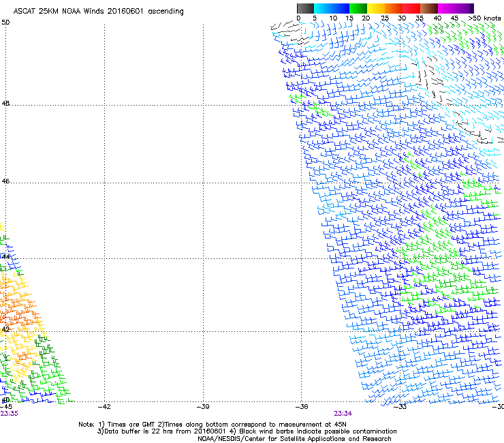Click the magenta 40-45 knots legend band
504x443 pixels.
[447, 8]
